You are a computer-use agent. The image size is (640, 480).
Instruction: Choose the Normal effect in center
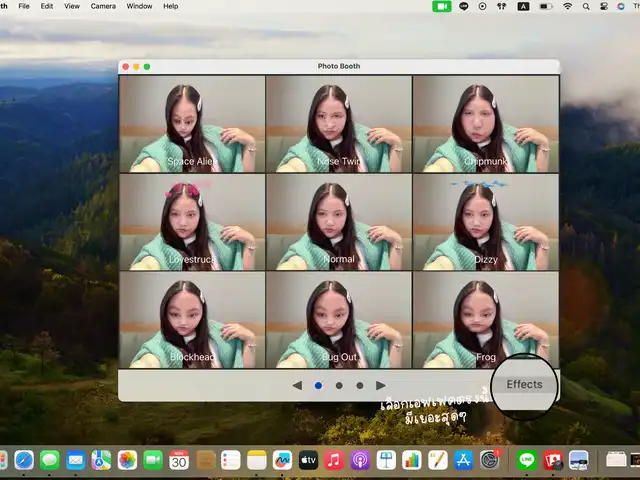click(338, 222)
